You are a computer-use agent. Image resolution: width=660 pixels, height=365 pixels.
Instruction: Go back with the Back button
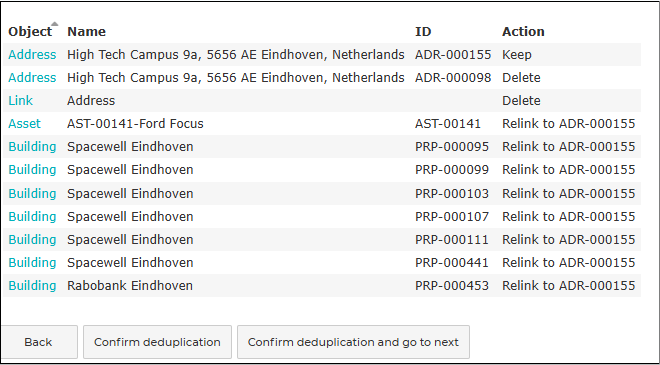point(38,342)
